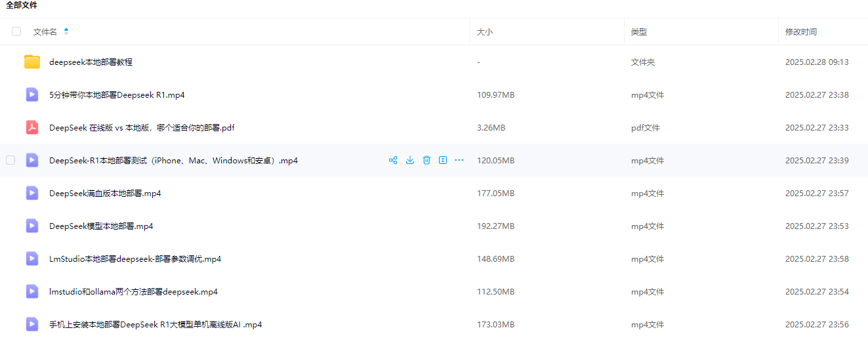The width and height of the screenshot is (868, 351).
Task: Click the video icon of 手机上安装本地部署DeepSeek R1 file
Action: pyautogui.click(x=32, y=324)
